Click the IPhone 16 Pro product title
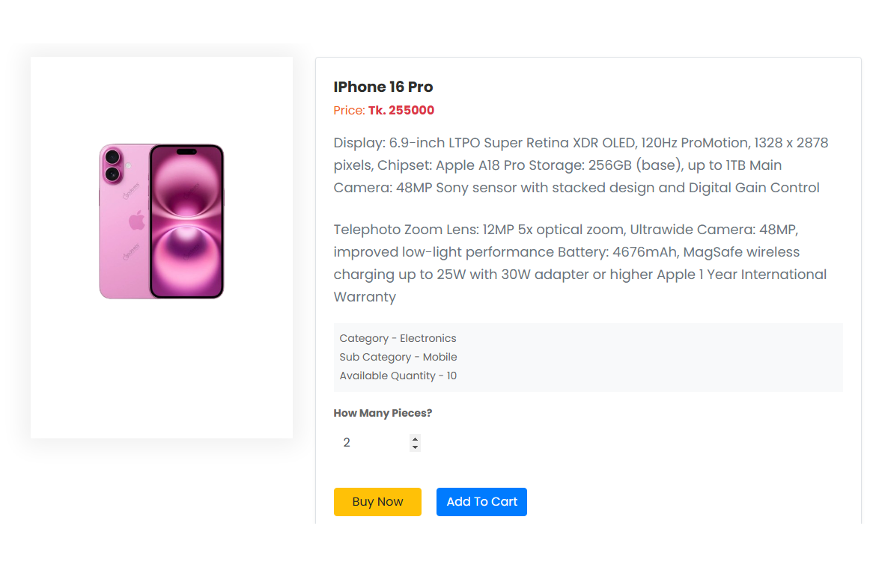This screenshot has width=879, height=588. pos(383,87)
